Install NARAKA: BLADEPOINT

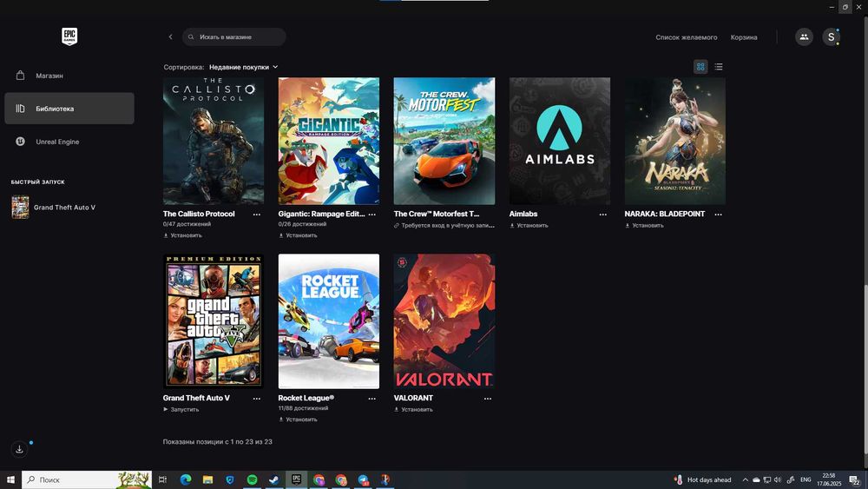[x=644, y=226]
